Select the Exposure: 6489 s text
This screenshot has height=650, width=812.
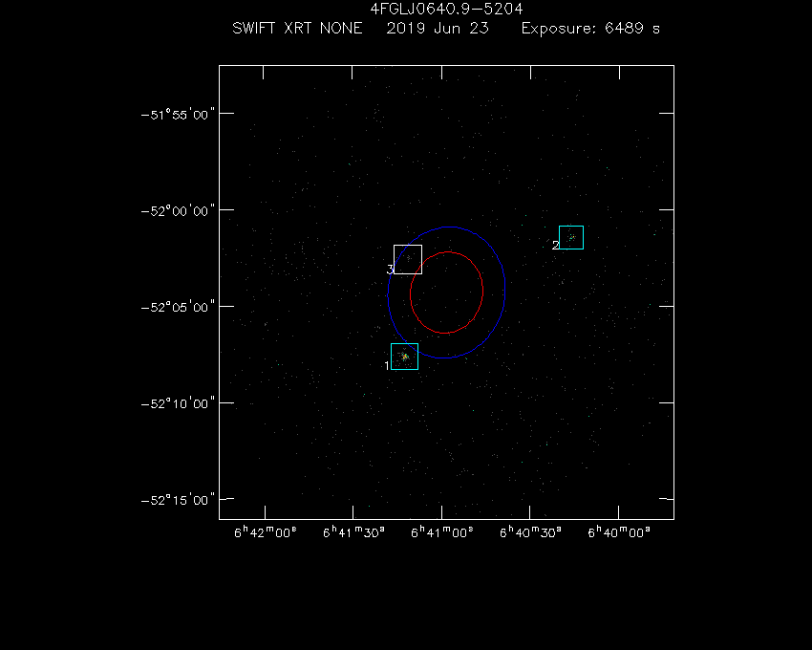coord(590,28)
